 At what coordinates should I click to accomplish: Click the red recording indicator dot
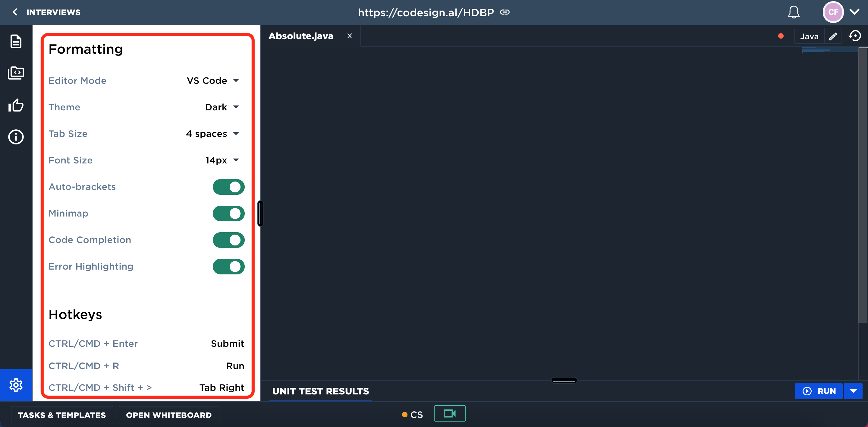click(x=781, y=36)
